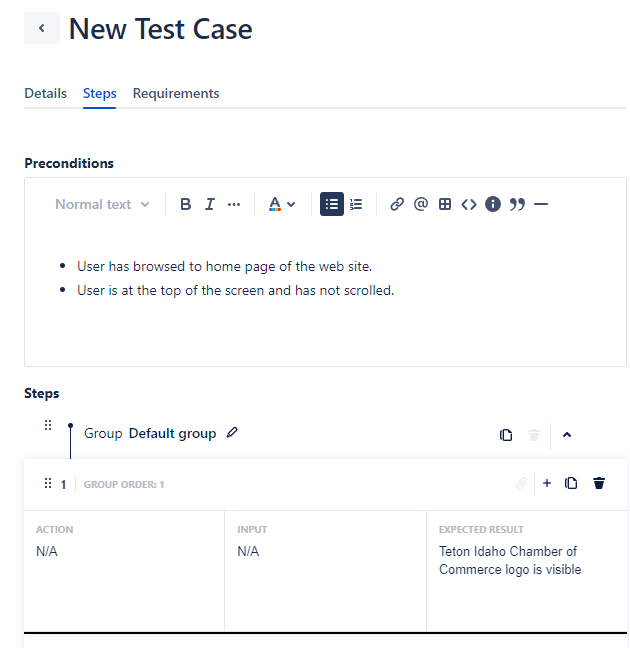This screenshot has width=630, height=648.
Task: Switch to the Details tab
Action: 45,93
